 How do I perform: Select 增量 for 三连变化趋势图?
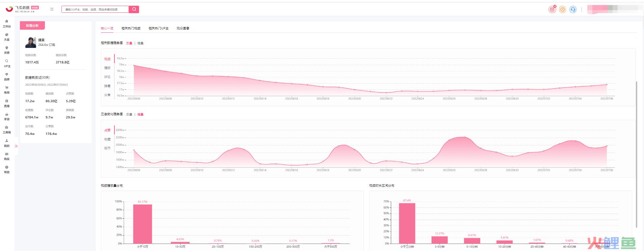coord(140,114)
